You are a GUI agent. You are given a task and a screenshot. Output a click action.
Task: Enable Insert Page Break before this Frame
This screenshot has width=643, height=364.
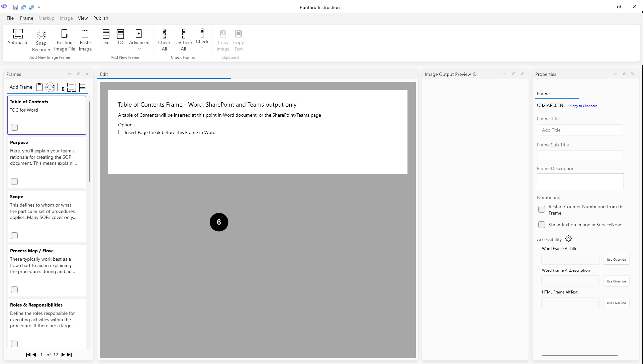coord(121,132)
